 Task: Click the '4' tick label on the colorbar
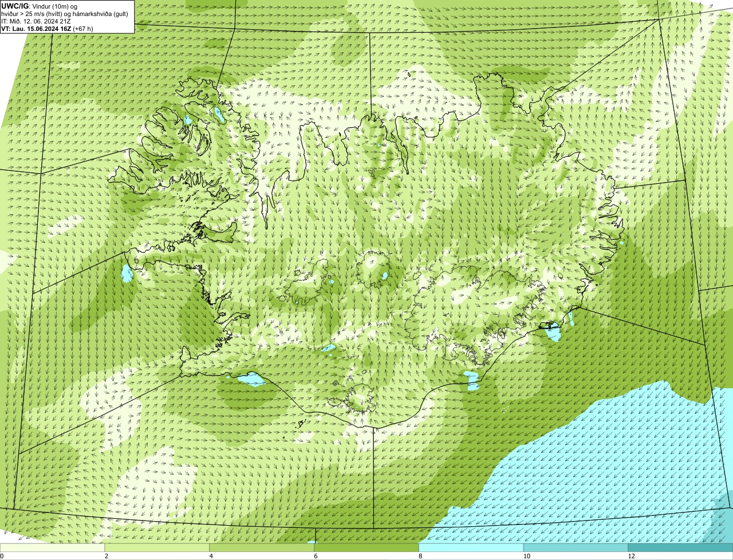(211, 556)
